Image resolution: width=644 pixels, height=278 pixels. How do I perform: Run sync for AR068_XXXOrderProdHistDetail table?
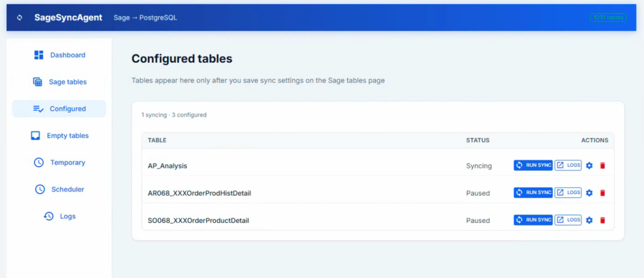pyautogui.click(x=533, y=192)
